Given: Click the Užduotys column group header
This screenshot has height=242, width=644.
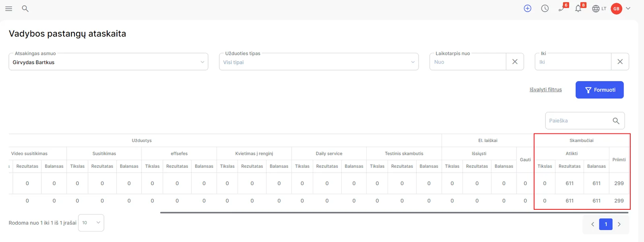Looking at the screenshot, I should [x=142, y=140].
